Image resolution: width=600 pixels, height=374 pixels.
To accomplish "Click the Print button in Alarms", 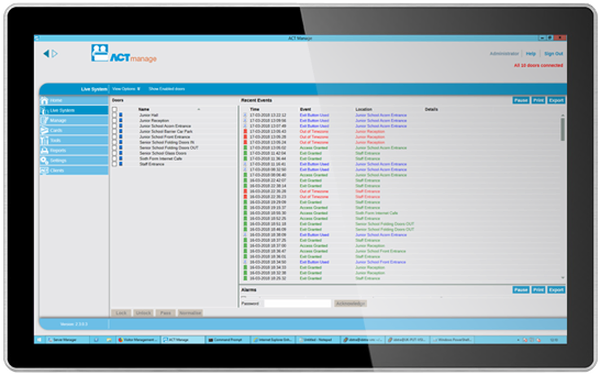I will pos(538,290).
